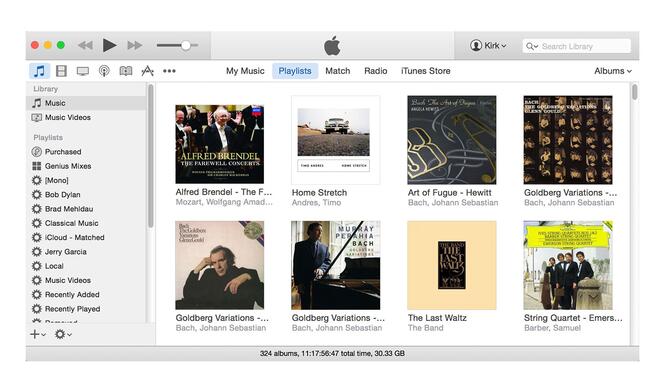Skip back with the rewind button

(85, 45)
